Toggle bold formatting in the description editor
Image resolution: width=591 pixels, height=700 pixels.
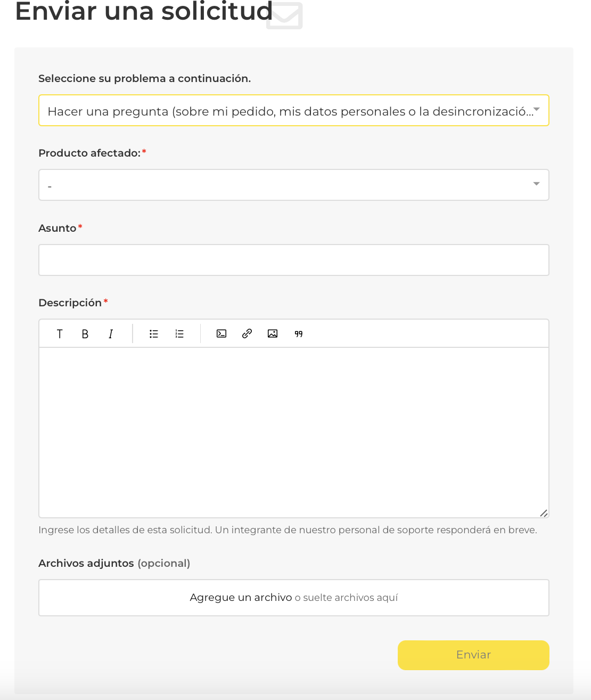click(x=85, y=334)
